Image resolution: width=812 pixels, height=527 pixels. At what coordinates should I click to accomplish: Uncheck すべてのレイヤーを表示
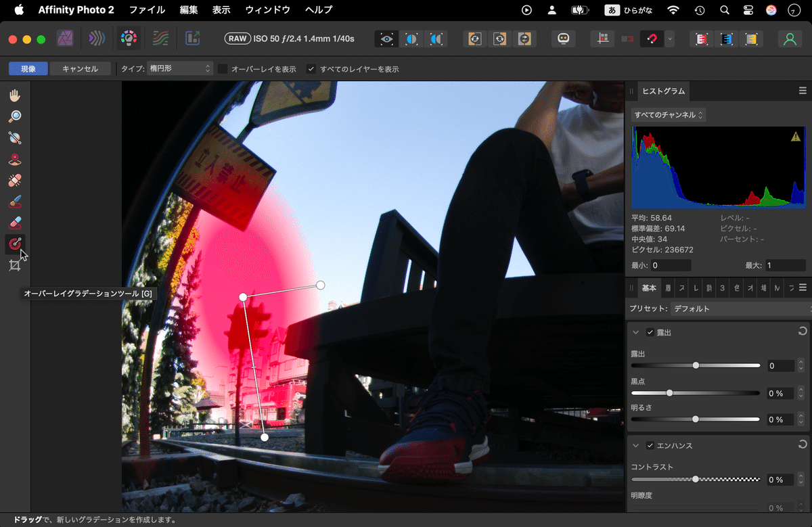point(311,68)
